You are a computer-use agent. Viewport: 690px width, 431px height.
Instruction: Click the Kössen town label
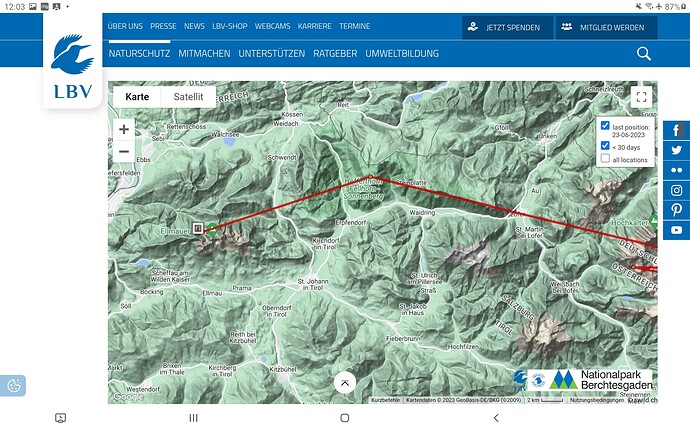(x=292, y=114)
